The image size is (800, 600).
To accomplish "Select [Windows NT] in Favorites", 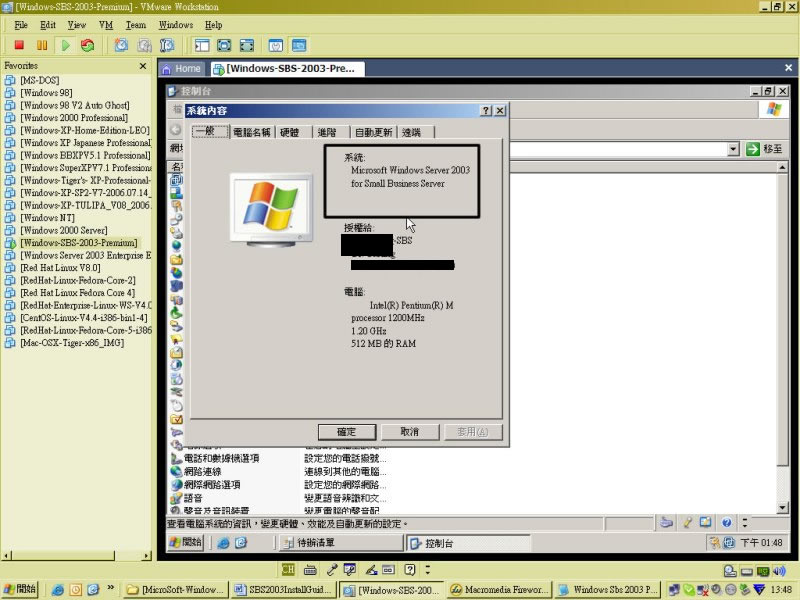I will point(47,218).
